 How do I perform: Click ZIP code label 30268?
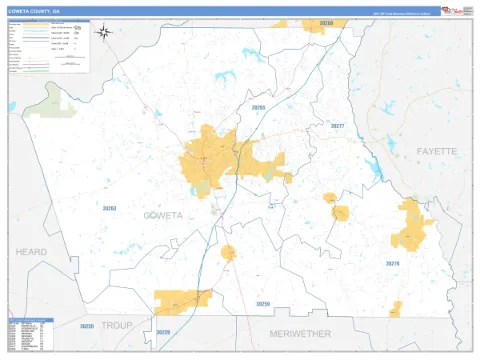coord(326,23)
